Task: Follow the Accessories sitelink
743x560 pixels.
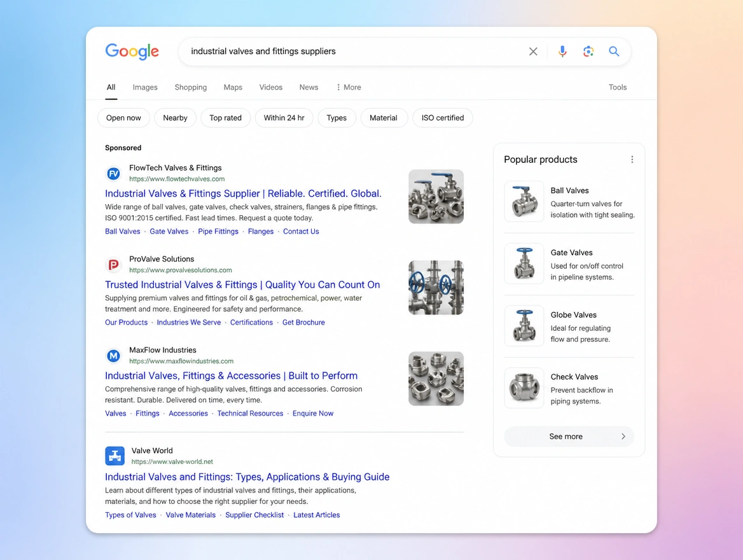Action: click(x=188, y=414)
